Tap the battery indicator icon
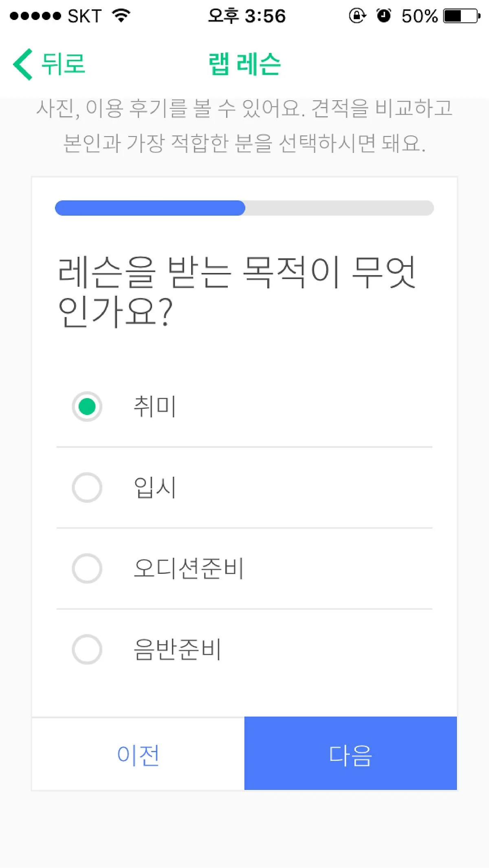This screenshot has height=868, width=489. 461,16
